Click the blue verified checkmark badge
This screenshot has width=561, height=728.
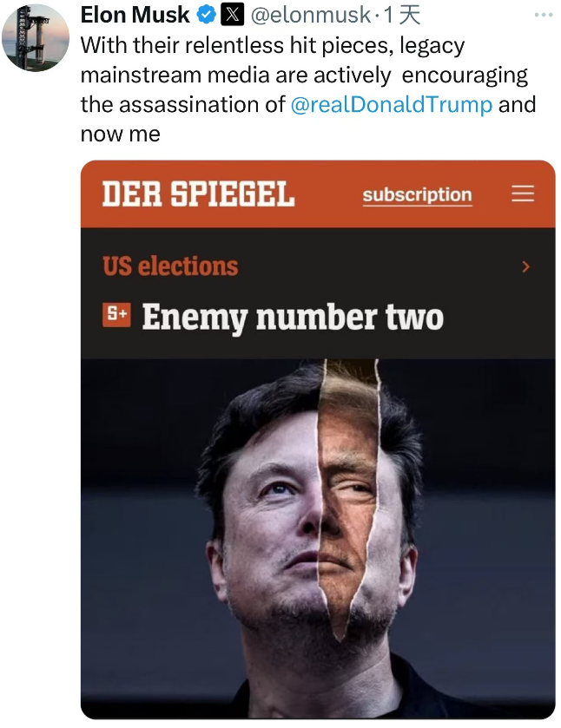coord(206,16)
